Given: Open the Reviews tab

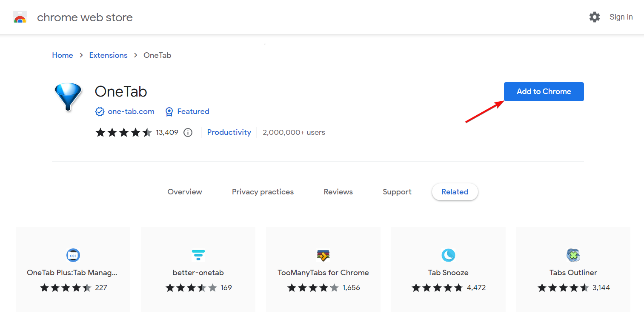Looking at the screenshot, I should point(338,192).
